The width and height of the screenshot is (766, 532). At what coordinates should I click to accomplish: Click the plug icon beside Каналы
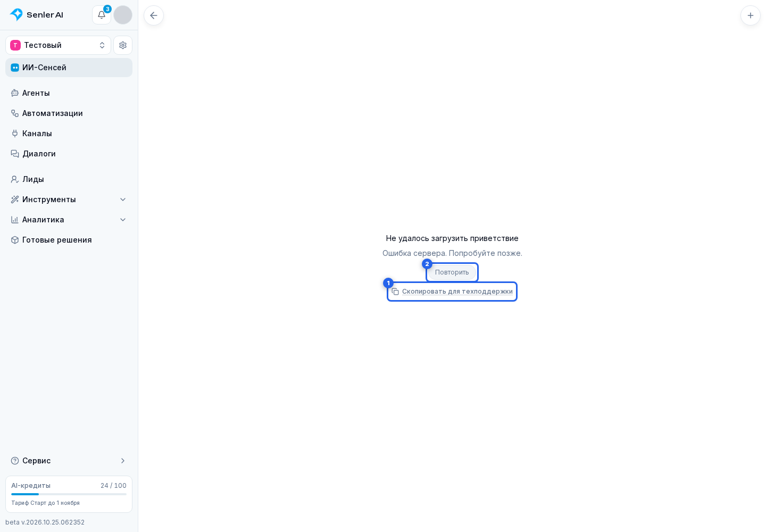click(15, 134)
